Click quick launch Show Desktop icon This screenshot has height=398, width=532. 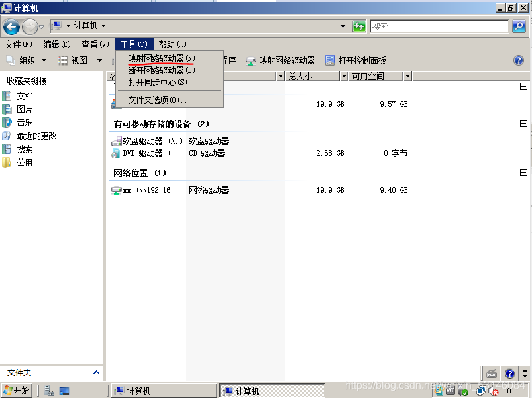pyautogui.click(x=64, y=391)
